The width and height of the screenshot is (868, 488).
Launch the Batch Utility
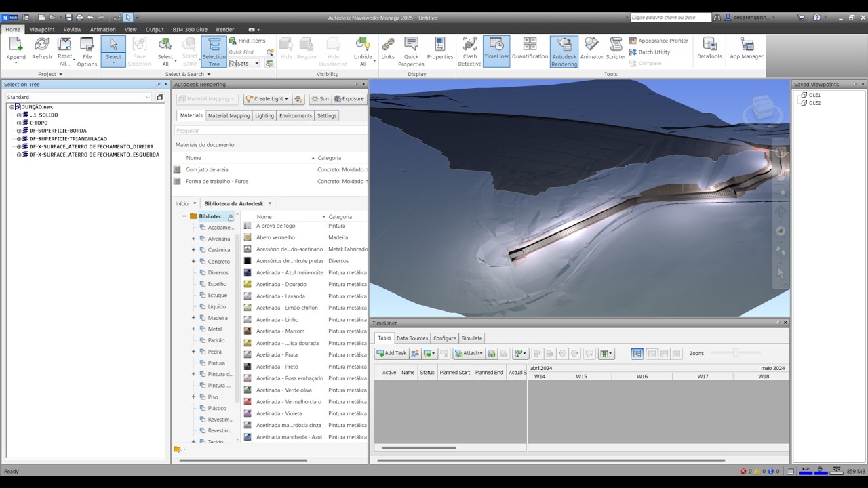(x=650, y=52)
